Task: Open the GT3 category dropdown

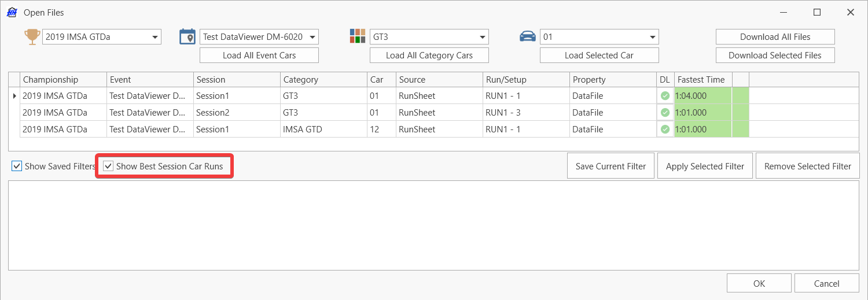Action: tap(482, 37)
